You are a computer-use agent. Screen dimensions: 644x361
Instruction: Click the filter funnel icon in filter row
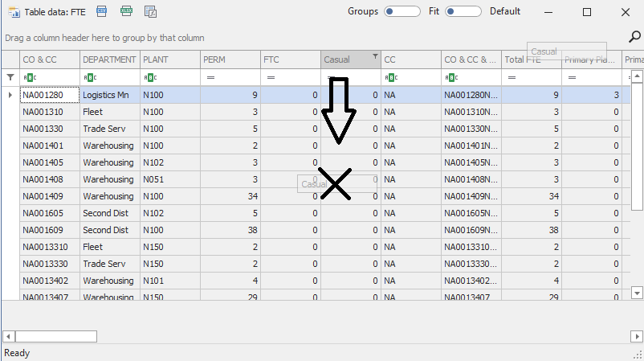(10, 77)
